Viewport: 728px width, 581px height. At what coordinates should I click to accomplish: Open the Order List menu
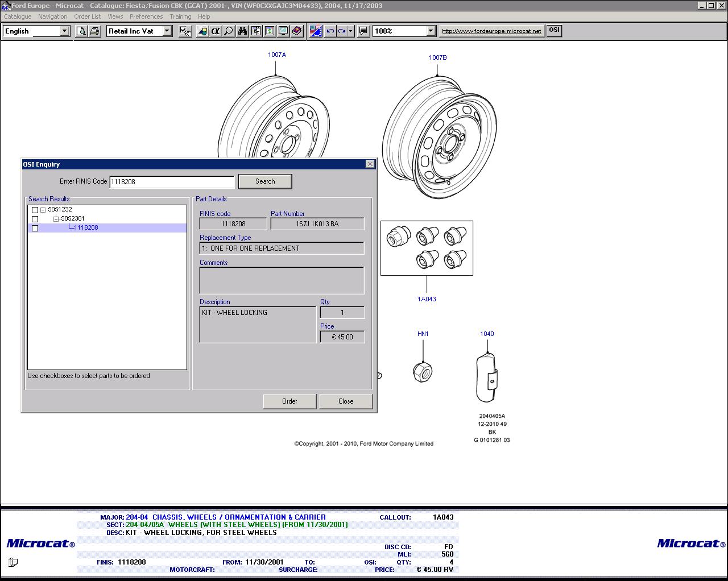(x=88, y=16)
